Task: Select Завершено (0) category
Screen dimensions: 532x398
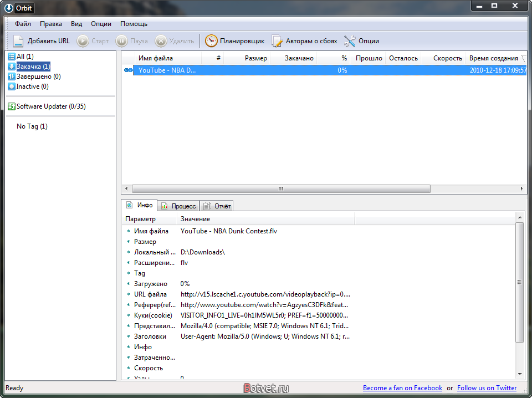Action: [39, 76]
